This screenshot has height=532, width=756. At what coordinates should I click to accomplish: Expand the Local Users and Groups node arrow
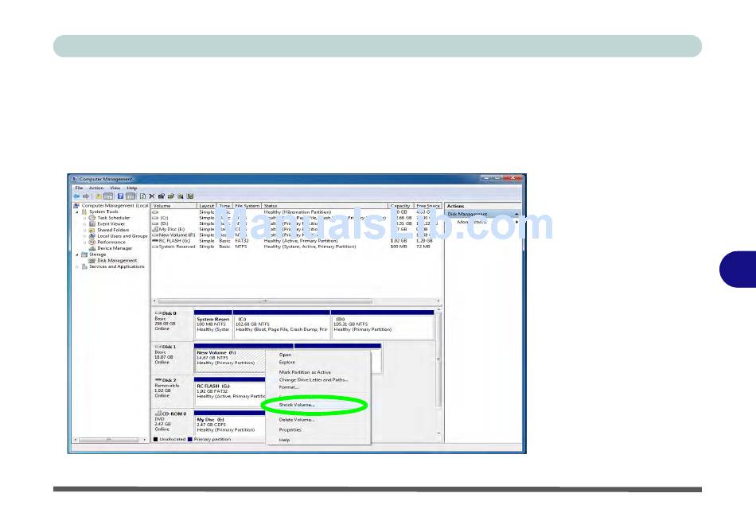[85, 236]
